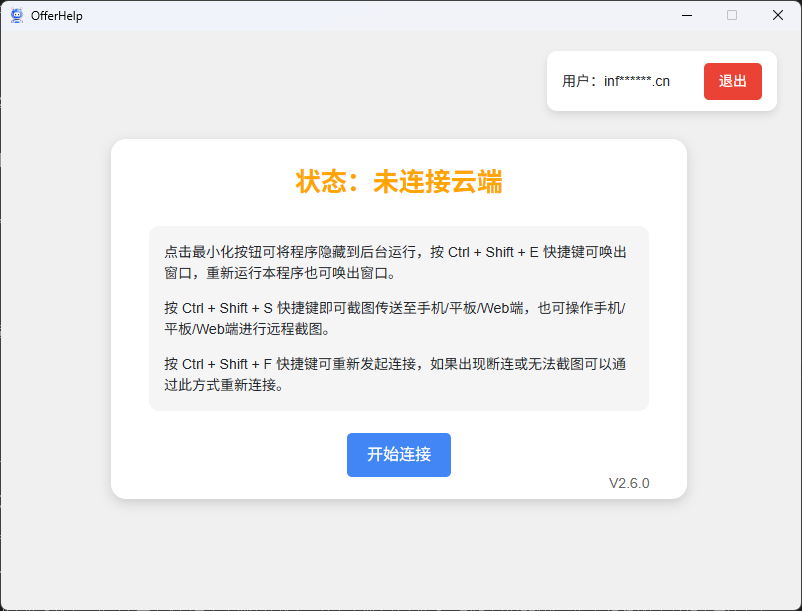Click the OfferHelp title text
This screenshot has height=611, width=802.
tap(57, 16)
